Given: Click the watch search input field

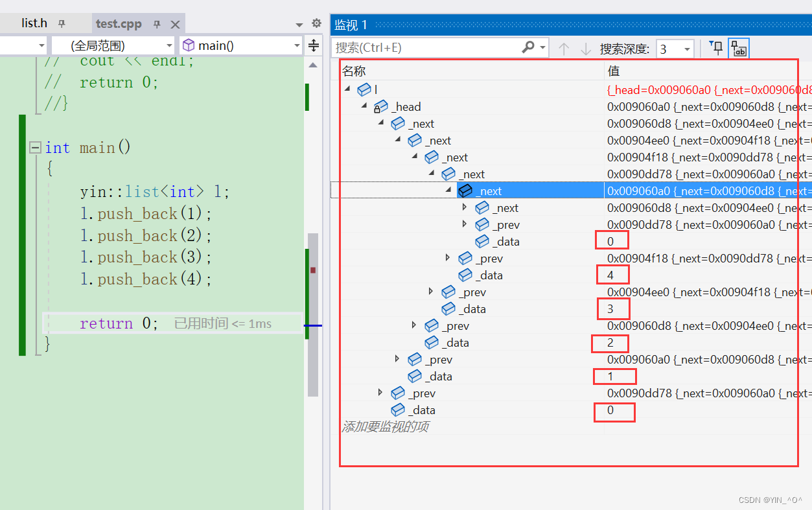Looking at the screenshot, I should (x=426, y=48).
